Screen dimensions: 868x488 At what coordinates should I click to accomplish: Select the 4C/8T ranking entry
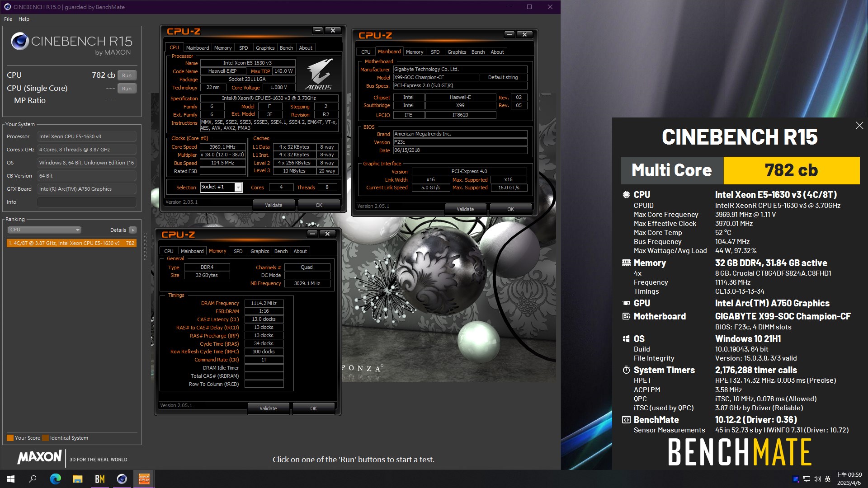71,243
